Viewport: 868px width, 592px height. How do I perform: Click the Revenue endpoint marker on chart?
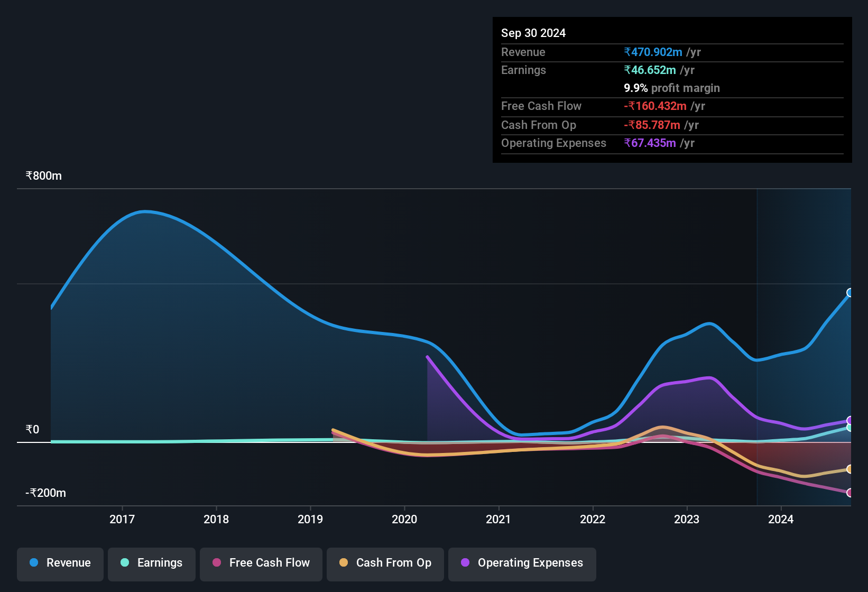click(x=850, y=292)
